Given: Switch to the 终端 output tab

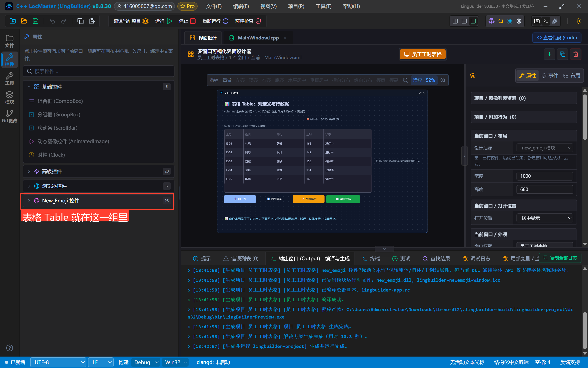Looking at the screenshot, I should pyautogui.click(x=371, y=258).
